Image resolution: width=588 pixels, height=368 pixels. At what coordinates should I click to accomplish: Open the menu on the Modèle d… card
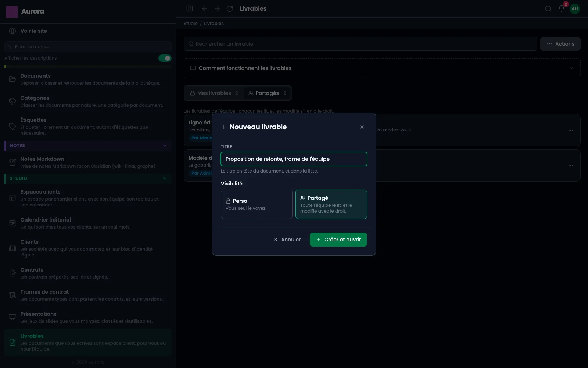[571, 166]
